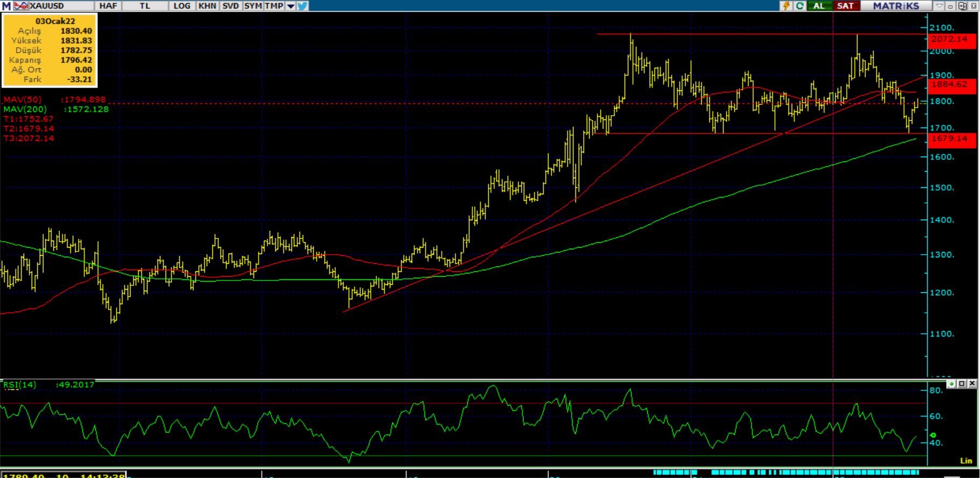
Task: Switch currency with the TL button
Action: (x=145, y=5)
